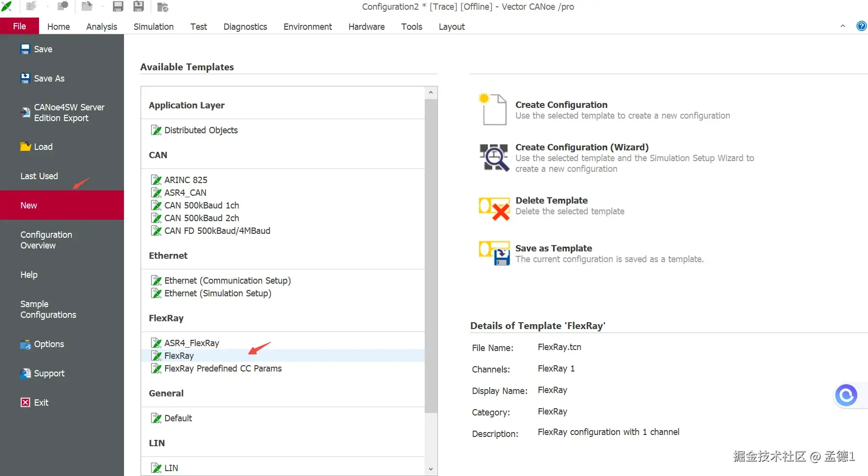
Task: Open the blue help question mark icon
Action: pos(862,26)
